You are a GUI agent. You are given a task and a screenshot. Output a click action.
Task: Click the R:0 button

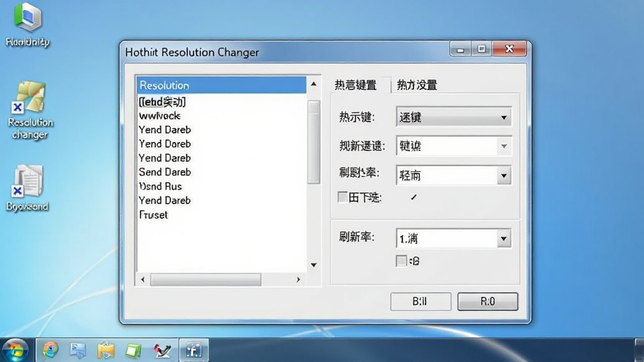point(487,302)
